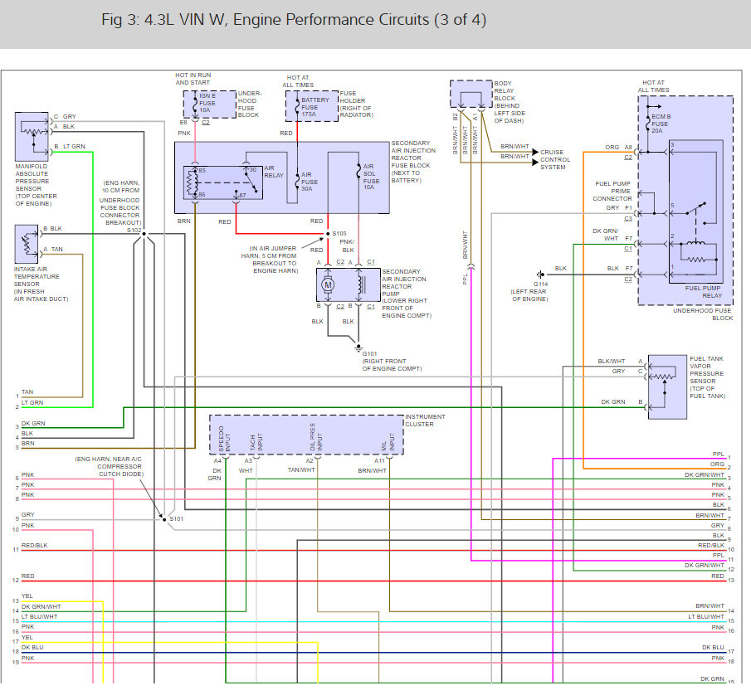The height and width of the screenshot is (700, 751).
Task: Click the "SECONDARY AIR INJECTION REACTOR FUSE BLOCK" label
Action: pos(413,162)
